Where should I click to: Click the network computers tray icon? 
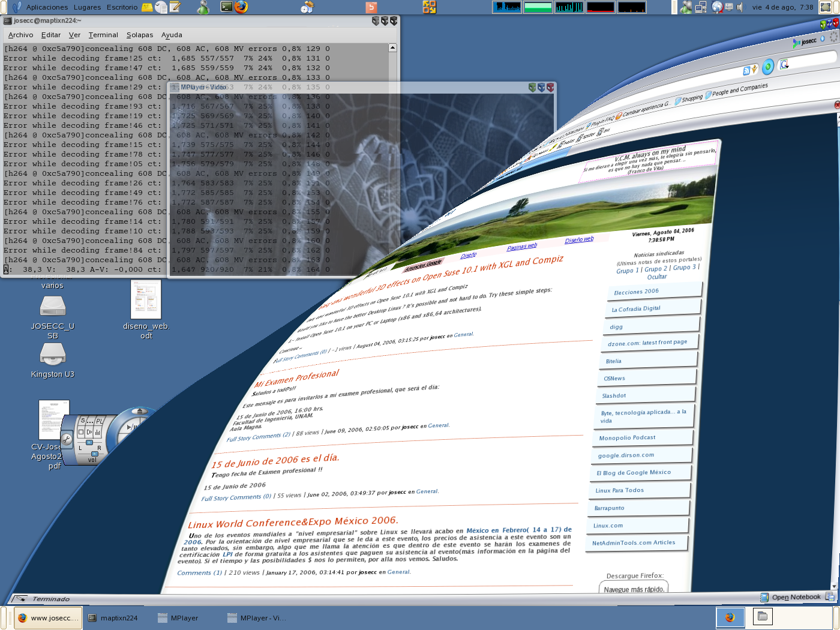pyautogui.click(x=701, y=7)
